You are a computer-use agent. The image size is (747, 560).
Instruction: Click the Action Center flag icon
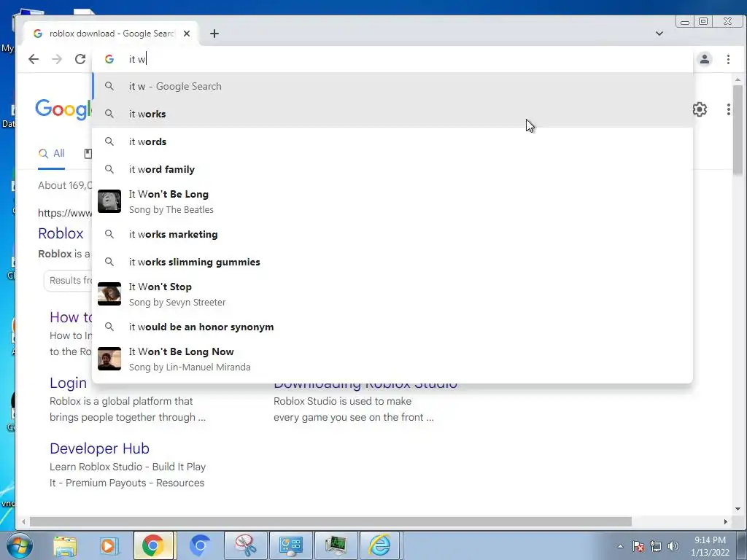click(x=638, y=546)
